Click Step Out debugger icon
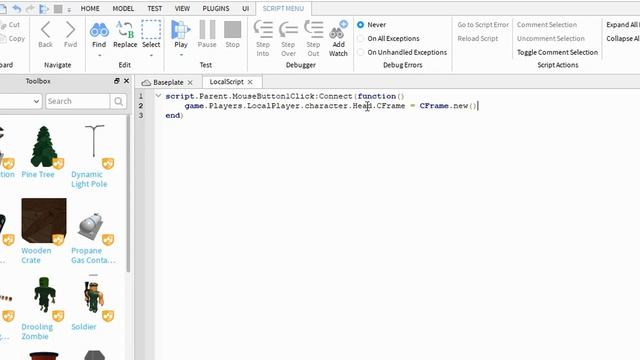The height and width of the screenshot is (360, 640). click(313, 29)
